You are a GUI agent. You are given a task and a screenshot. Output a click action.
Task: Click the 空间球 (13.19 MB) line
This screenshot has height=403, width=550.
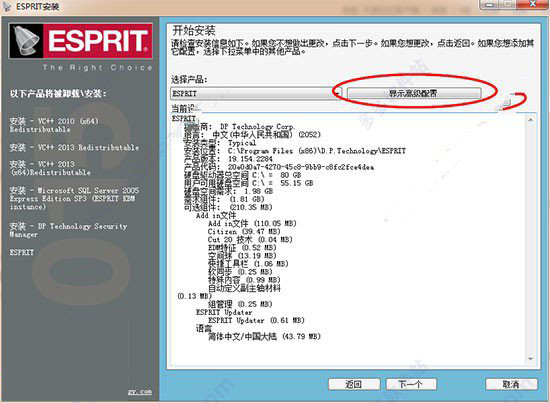point(242,256)
